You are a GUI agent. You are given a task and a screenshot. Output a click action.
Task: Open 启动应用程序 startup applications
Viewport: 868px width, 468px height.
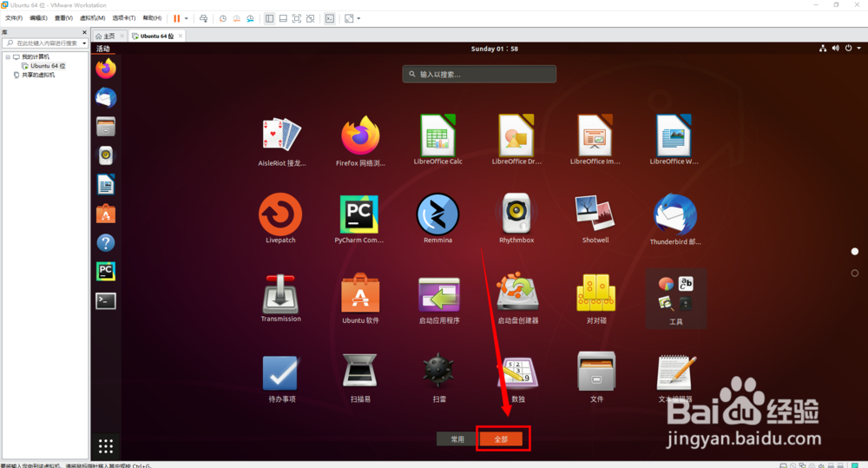(439, 299)
